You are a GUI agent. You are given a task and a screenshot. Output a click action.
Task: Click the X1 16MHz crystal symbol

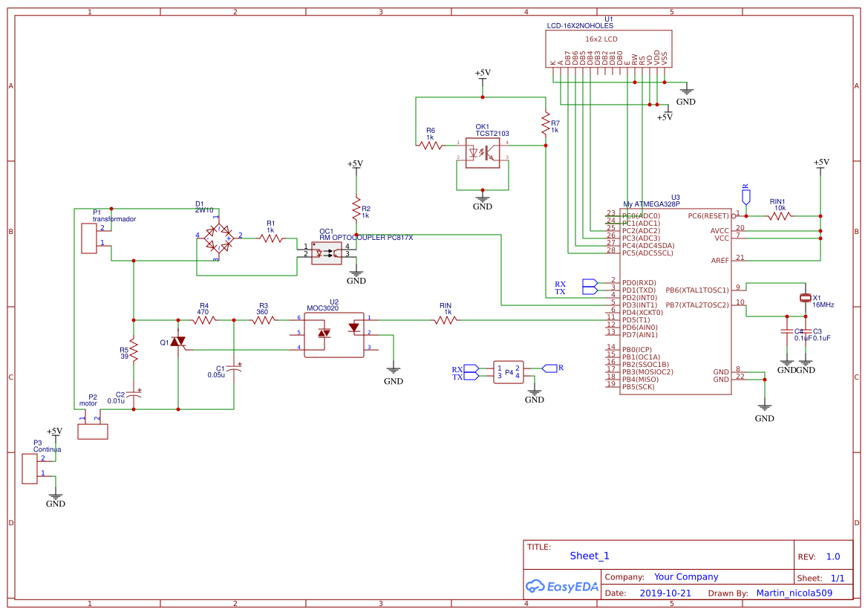(x=806, y=298)
